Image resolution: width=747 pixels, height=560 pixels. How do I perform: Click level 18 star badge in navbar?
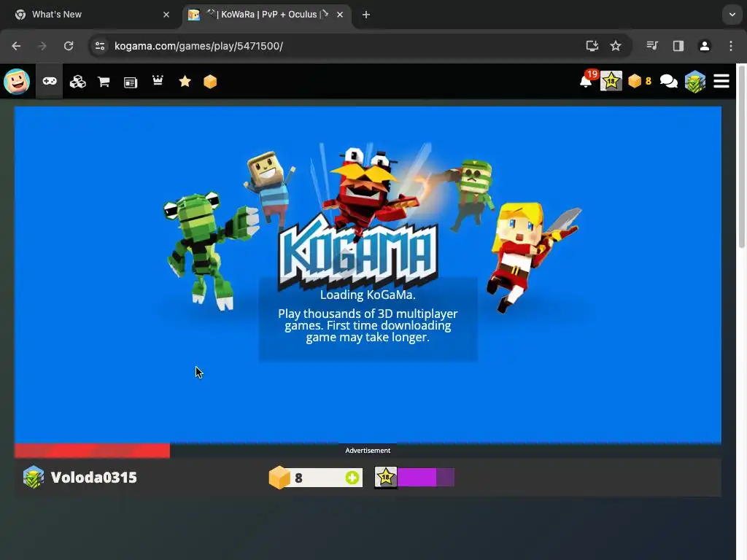611,82
